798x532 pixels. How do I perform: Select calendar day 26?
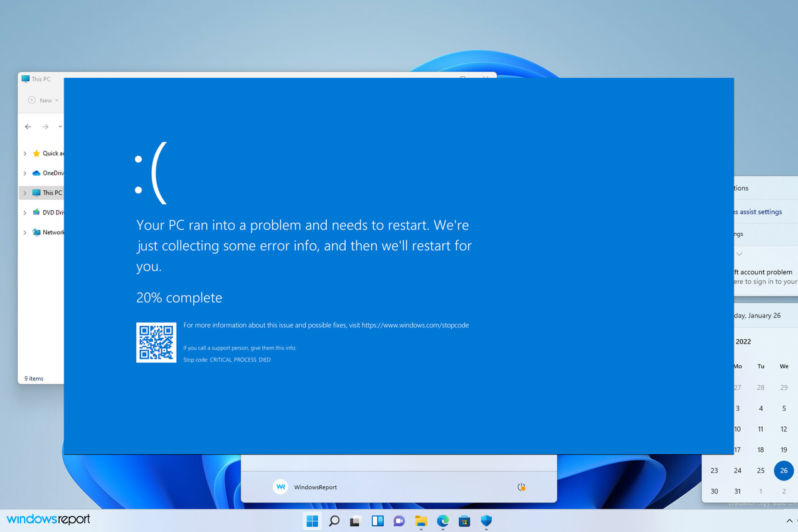pyautogui.click(x=784, y=470)
